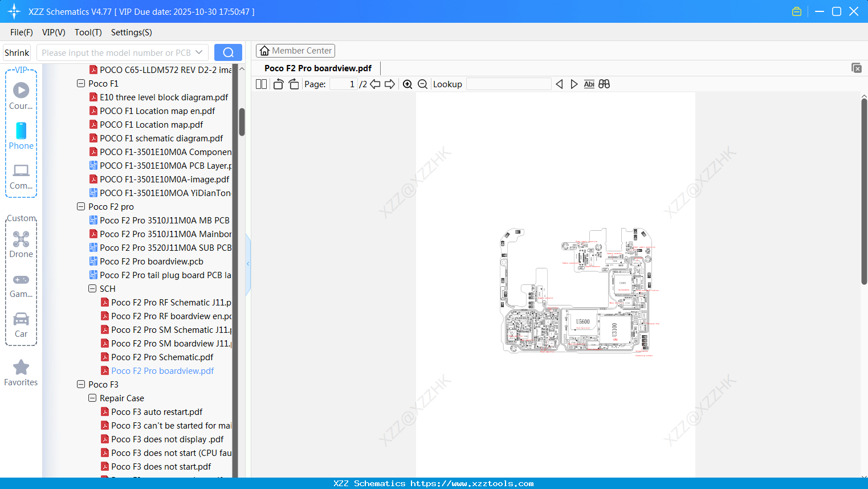
Task: Click the page number input field
Action: point(344,84)
